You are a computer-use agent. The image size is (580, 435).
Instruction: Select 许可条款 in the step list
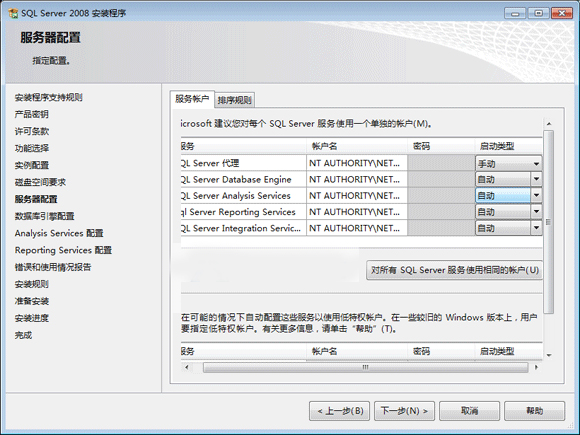(31, 131)
